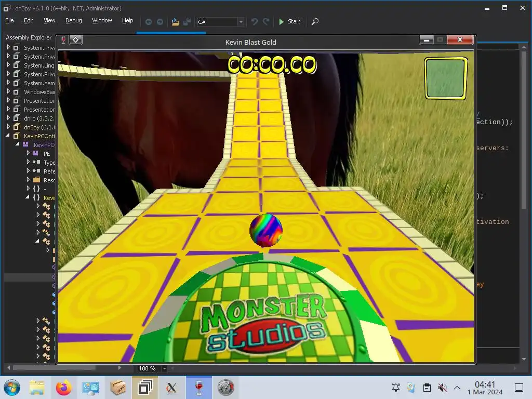This screenshot has height=399, width=532.
Task: Expand the WindowsBas assembly node
Action: coord(8,91)
